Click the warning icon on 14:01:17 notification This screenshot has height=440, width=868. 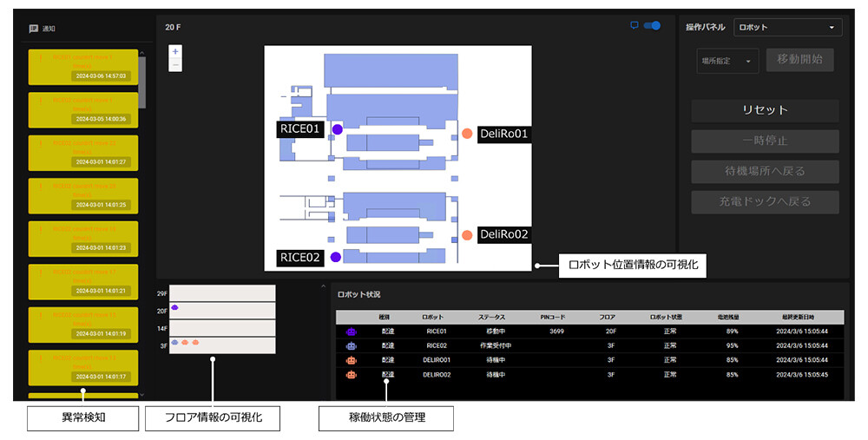[x=41, y=358]
